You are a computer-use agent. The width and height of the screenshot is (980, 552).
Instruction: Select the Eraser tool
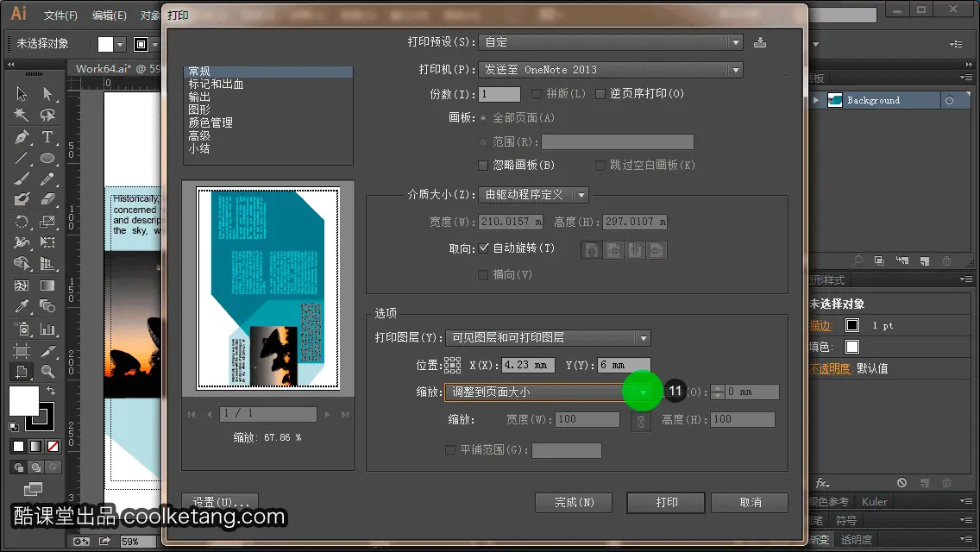pos(47,199)
